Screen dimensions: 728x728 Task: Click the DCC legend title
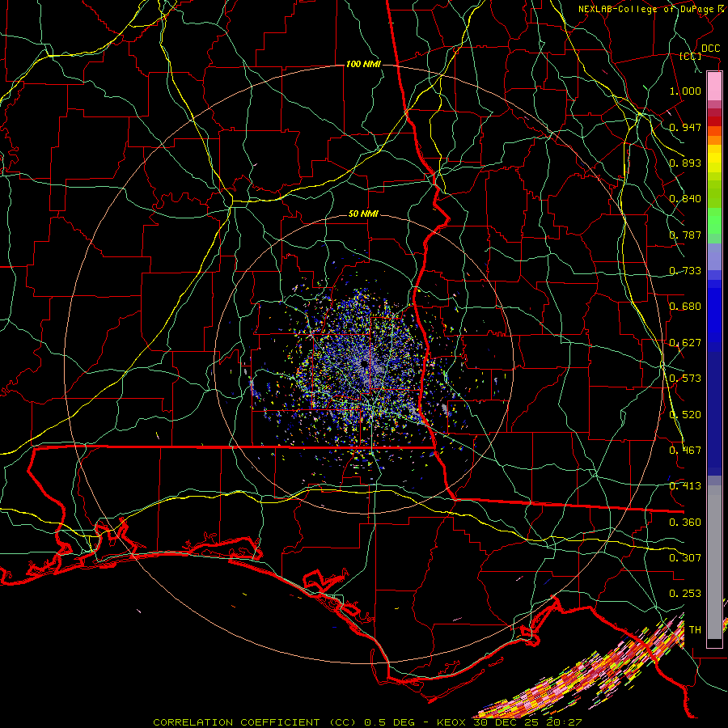(710, 49)
